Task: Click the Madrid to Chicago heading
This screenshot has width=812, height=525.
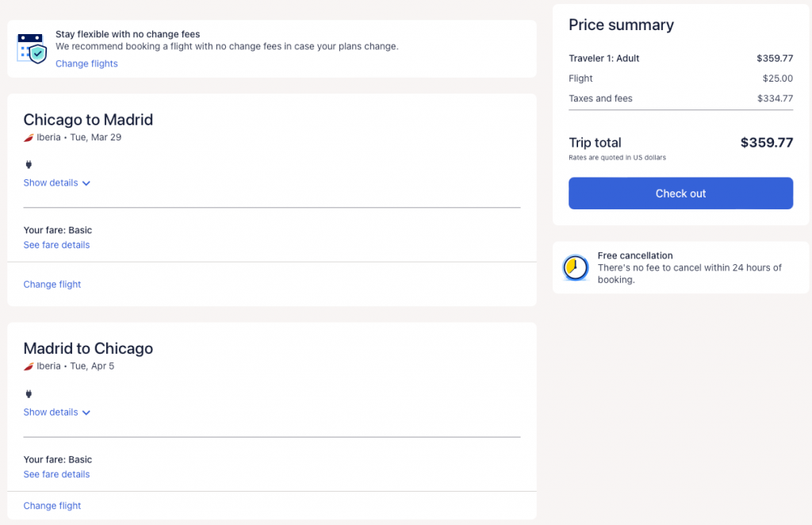Action: coord(88,349)
